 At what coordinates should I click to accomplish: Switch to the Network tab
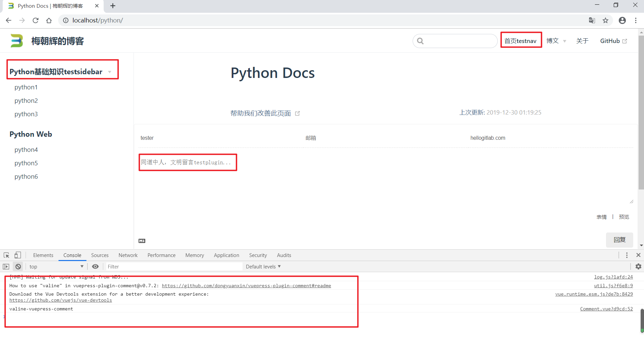[x=128, y=255]
